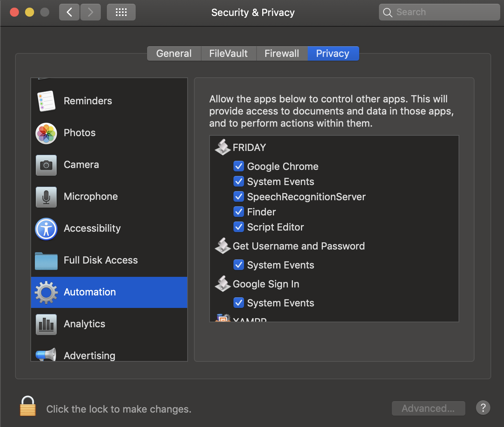Uncheck System Events under FRIDAY

tap(239, 181)
